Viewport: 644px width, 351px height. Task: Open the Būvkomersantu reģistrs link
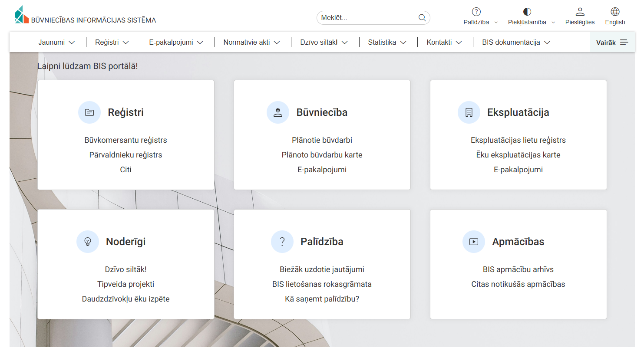tap(125, 140)
